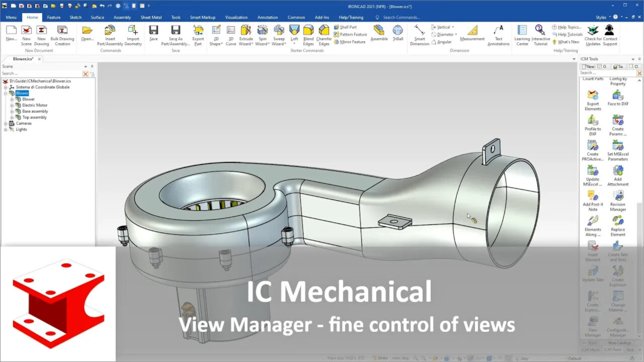Open the Vertical dimension dropdown
Viewport: 644px width, 362px height.
point(453,27)
